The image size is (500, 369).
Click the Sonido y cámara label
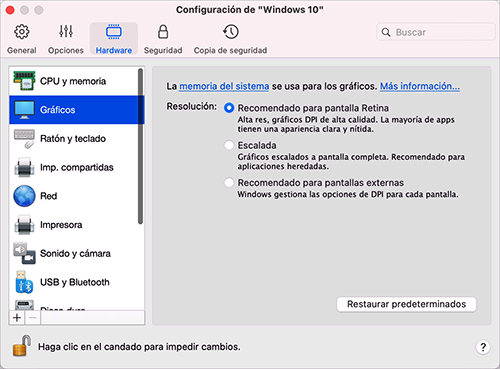[x=75, y=254]
